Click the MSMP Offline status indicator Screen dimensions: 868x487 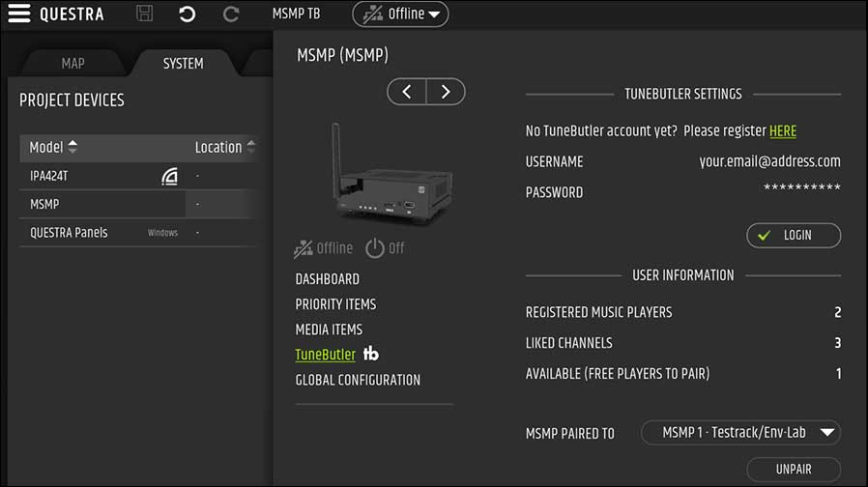(x=322, y=248)
